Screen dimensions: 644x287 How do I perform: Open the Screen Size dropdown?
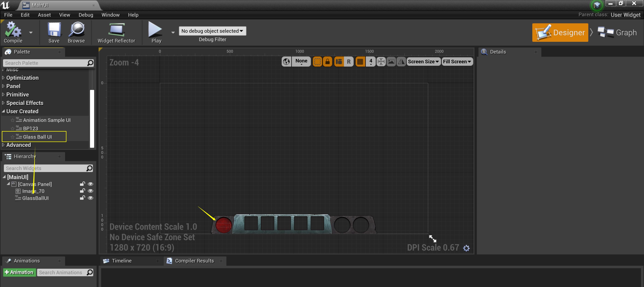click(x=423, y=62)
